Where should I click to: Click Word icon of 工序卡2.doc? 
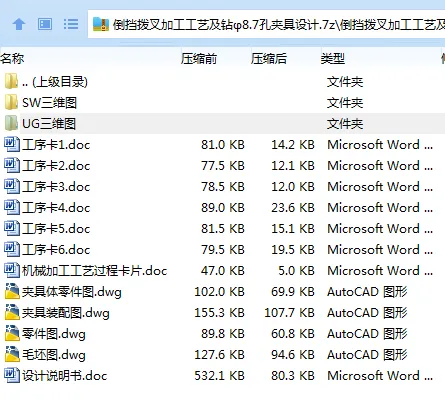coord(12,165)
